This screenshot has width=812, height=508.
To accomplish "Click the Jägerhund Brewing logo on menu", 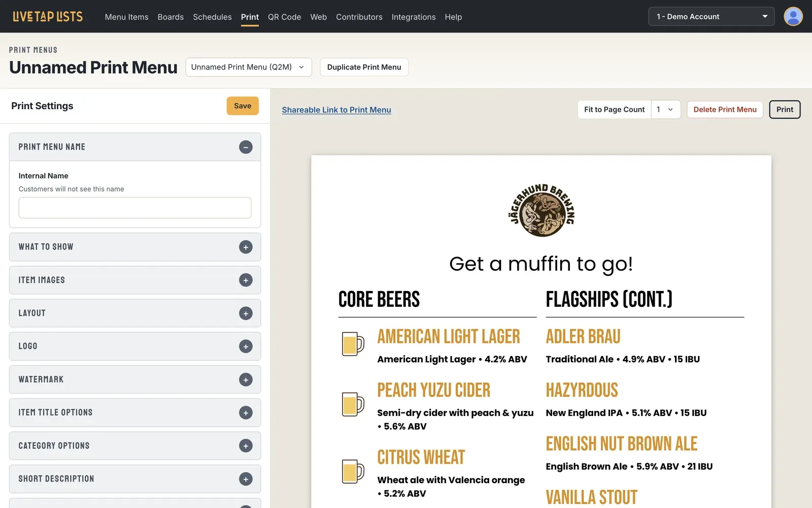I will click(x=542, y=210).
